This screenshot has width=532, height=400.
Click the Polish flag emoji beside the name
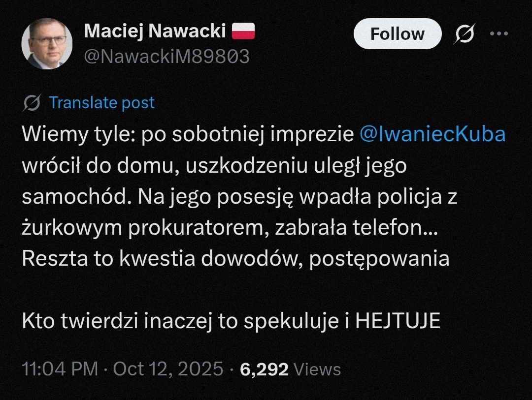click(243, 32)
